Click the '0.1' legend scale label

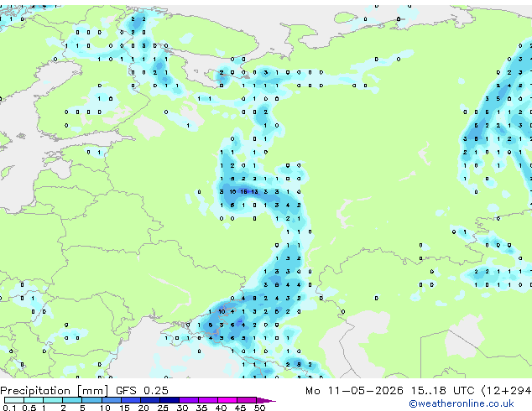10,408
